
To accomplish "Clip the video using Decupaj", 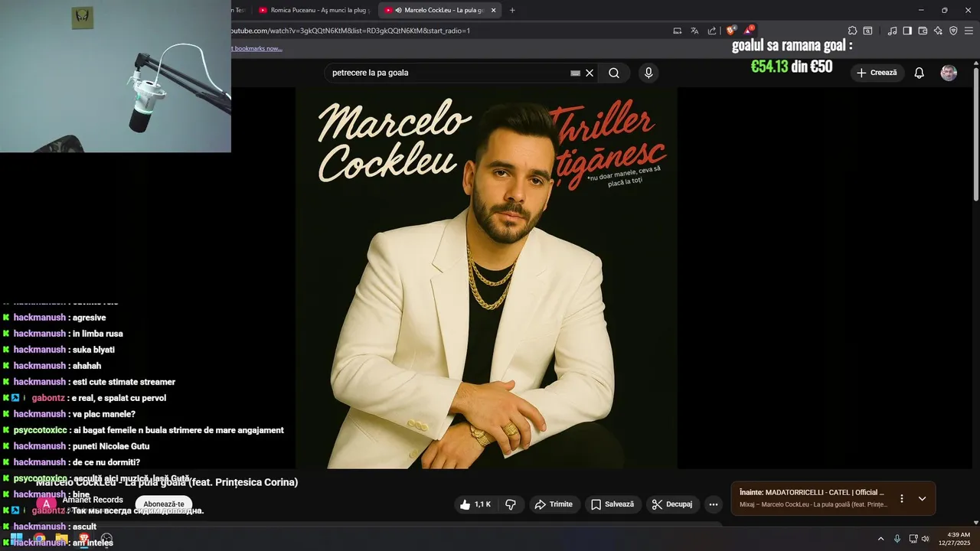I will click(673, 504).
